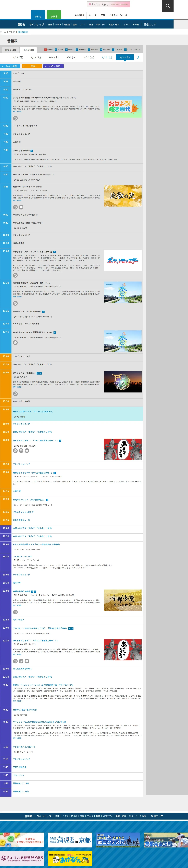
Task: Expand 続きを読む for the 11:30 京の水ものがたり listing
Action: tap(17, 297)
